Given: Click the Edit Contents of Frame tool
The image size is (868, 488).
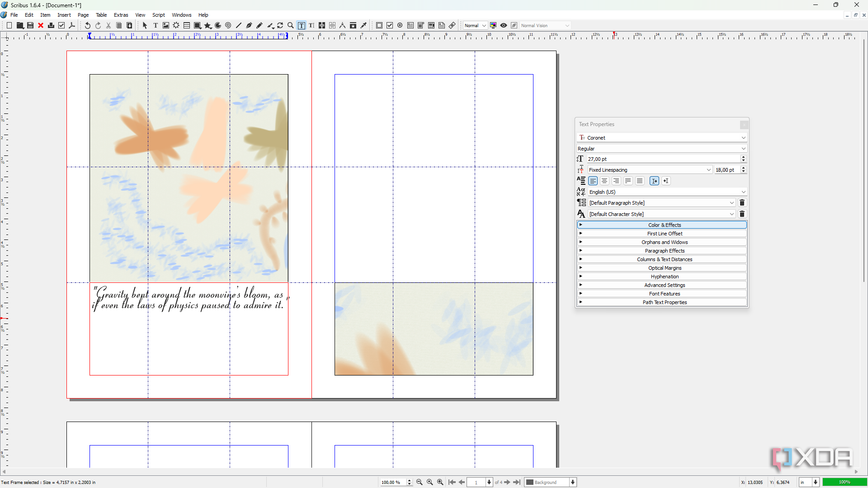Looking at the screenshot, I should (x=302, y=26).
